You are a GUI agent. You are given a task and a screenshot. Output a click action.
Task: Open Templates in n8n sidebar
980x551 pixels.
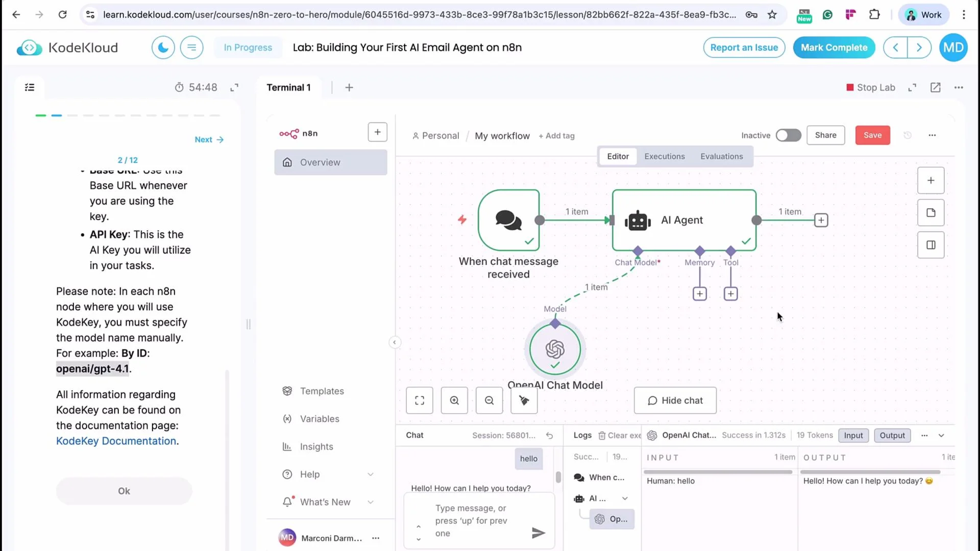[330, 391]
